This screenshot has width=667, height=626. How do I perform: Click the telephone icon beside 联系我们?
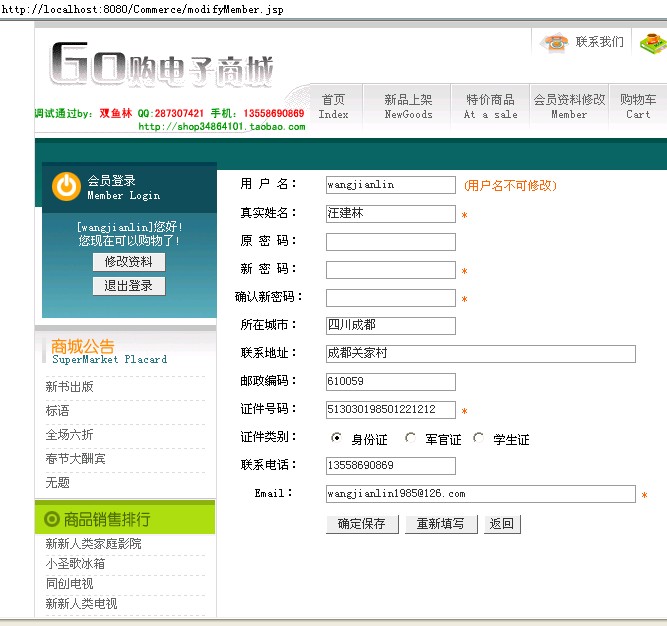[x=555, y=42]
